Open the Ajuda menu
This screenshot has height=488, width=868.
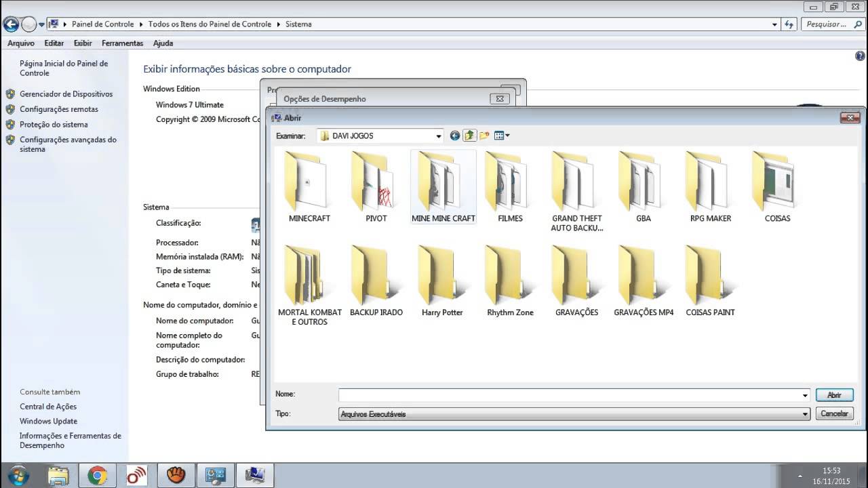click(163, 43)
